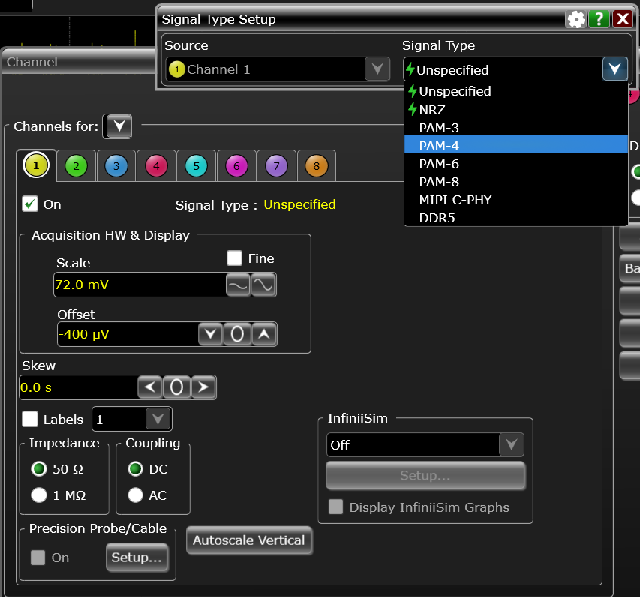
Task: Select channel 5 cyan tab
Action: coord(196,166)
